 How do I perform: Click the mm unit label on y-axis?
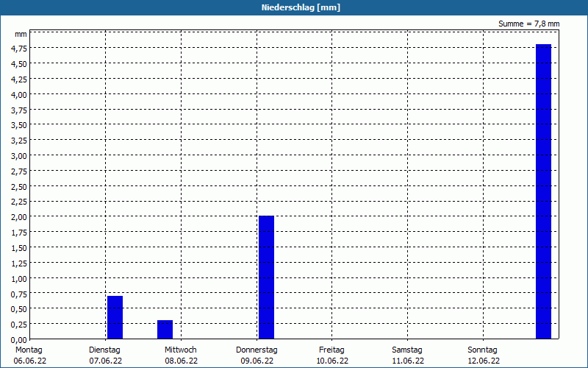point(21,34)
